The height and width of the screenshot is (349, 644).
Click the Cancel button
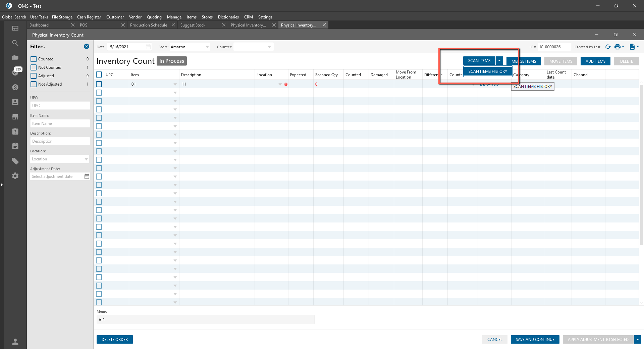pyautogui.click(x=495, y=340)
